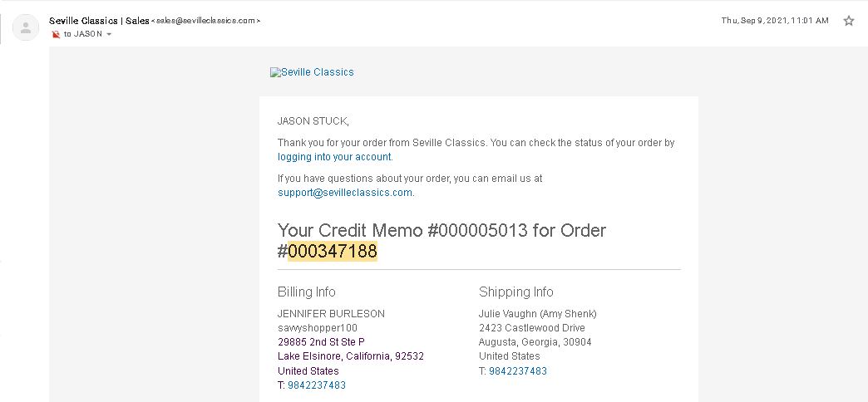
Task: Open sender name Seville Classics | Sales
Action: pyautogui.click(x=99, y=21)
